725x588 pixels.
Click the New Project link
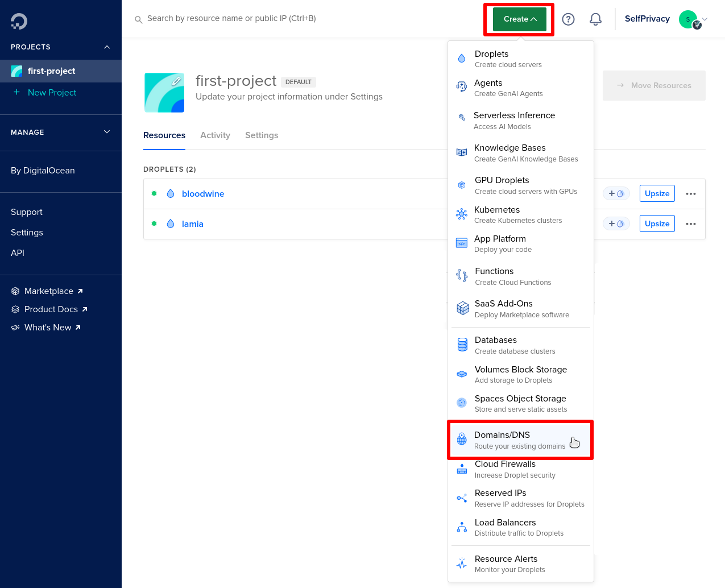[52, 93]
